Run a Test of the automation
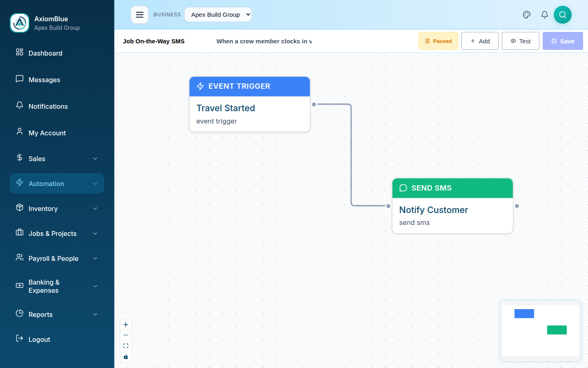This screenshot has width=588, height=368. pos(520,41)
